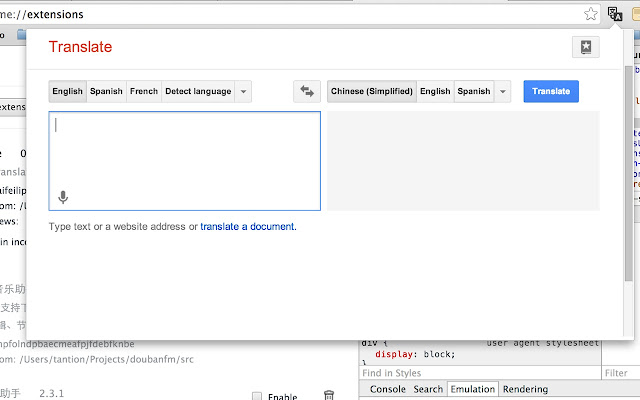Swap source and target languages
640x400 pixels.
(307, 91)
